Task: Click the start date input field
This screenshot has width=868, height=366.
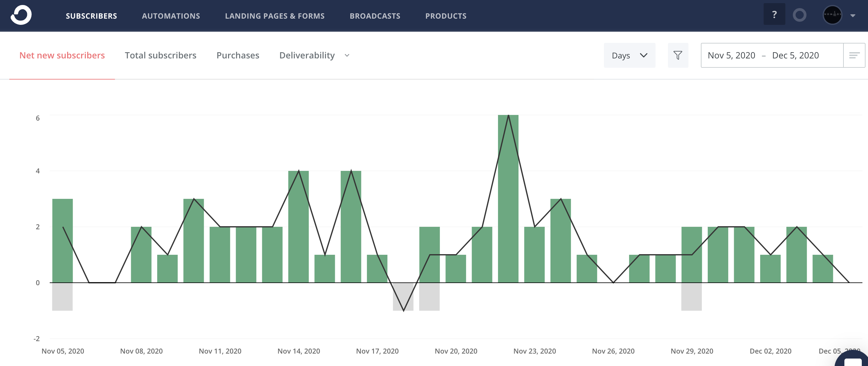Action: (732, 55)
